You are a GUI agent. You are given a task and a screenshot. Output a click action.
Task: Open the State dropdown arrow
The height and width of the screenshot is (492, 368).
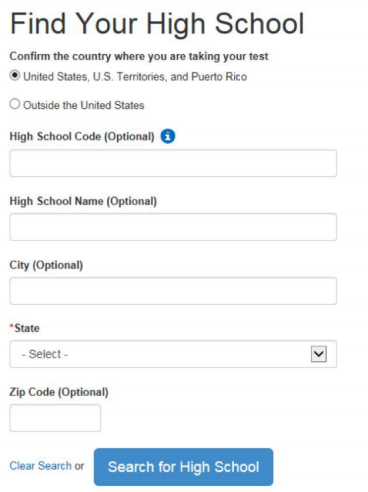point(319,354)
